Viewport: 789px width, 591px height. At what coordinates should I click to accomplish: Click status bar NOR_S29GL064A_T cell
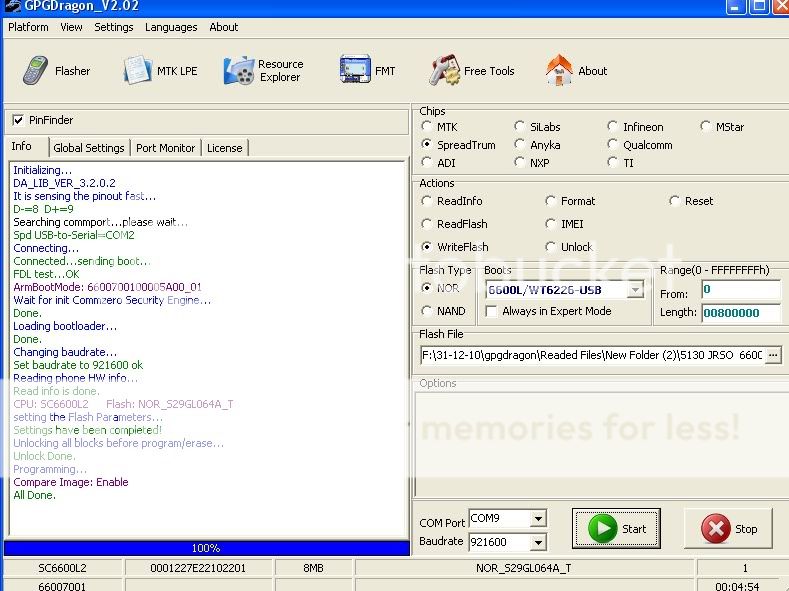523,568
